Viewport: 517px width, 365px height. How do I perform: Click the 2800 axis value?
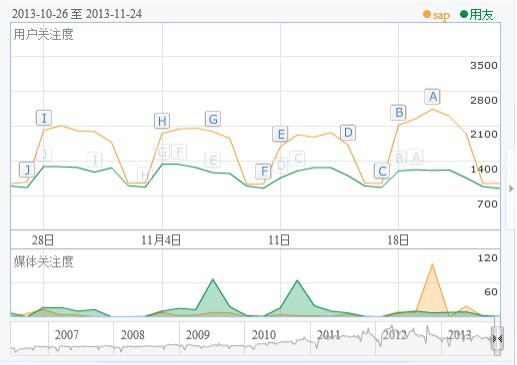pos(484,100)
